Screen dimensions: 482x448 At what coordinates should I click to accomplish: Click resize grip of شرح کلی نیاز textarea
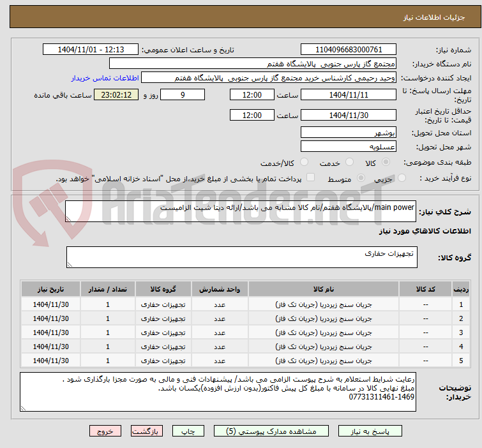(68, 219)
